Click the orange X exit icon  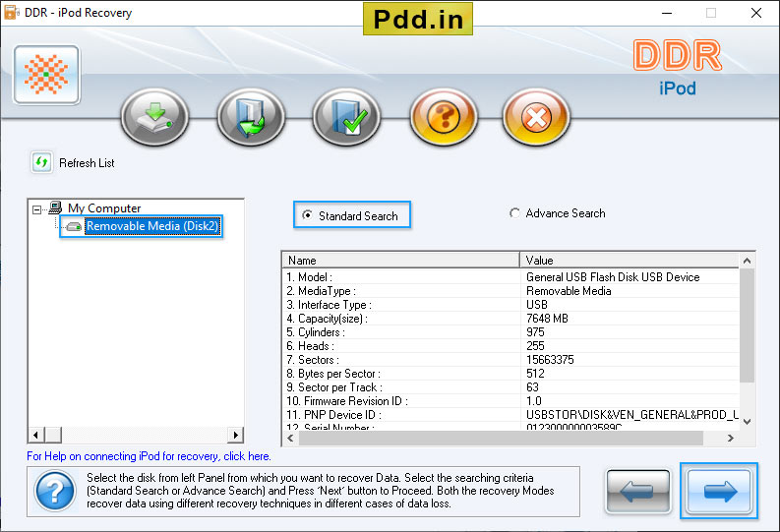536,117
